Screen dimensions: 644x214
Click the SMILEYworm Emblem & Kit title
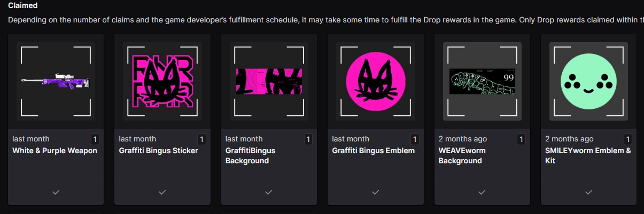588,155
